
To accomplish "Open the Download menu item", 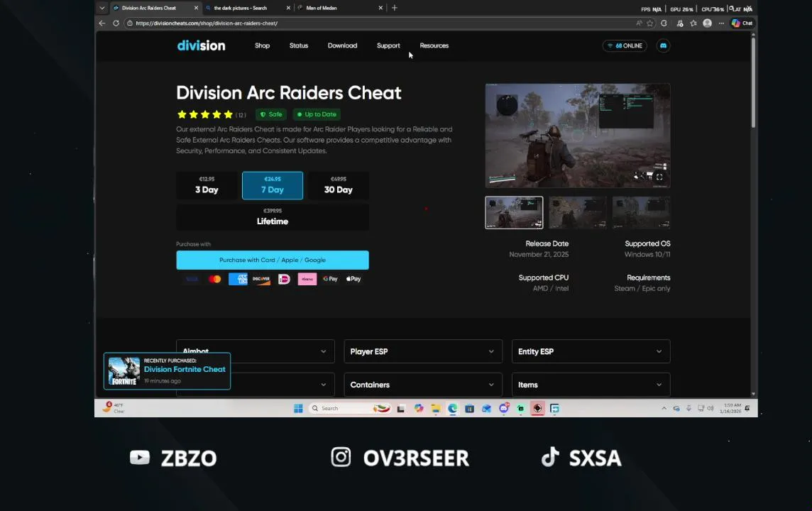I will coord(342,45).
